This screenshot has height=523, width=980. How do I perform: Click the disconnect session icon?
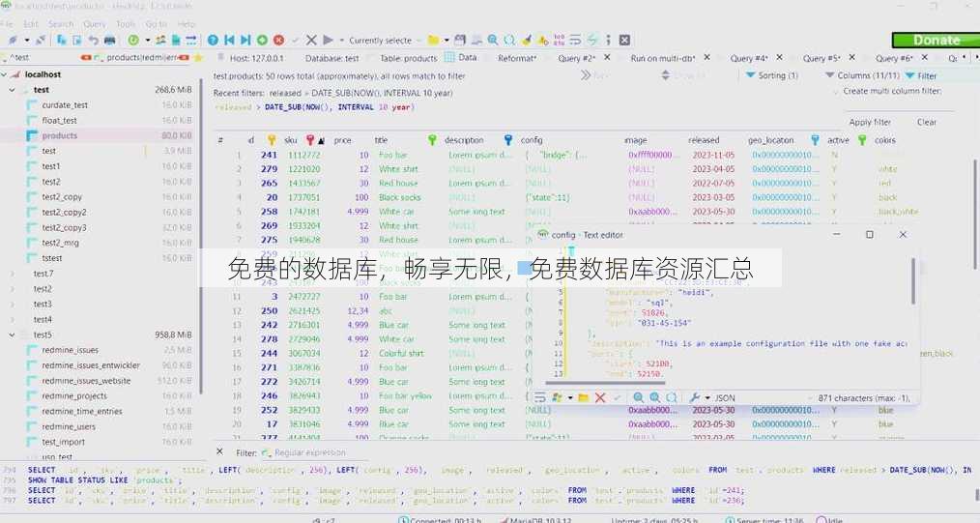pyautogui.click(x=40, y=40)
